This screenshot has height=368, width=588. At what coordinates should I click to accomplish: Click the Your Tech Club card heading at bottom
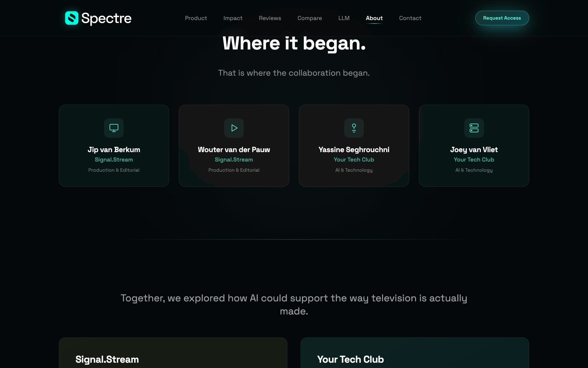350,359
